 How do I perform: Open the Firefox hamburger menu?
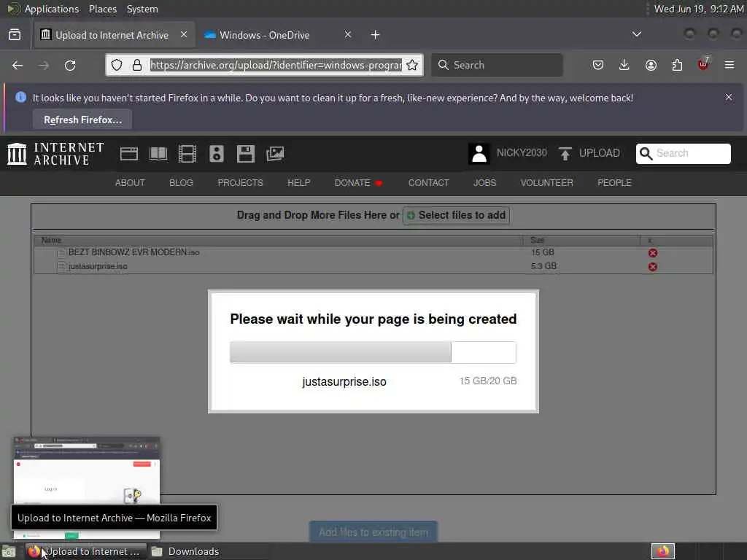pyautogui.click(x=729, y=65)
